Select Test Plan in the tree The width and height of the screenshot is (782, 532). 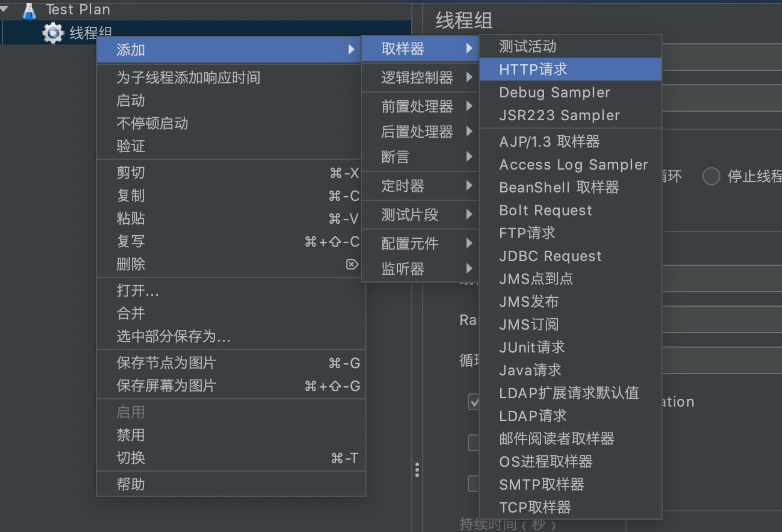[78, 10]
